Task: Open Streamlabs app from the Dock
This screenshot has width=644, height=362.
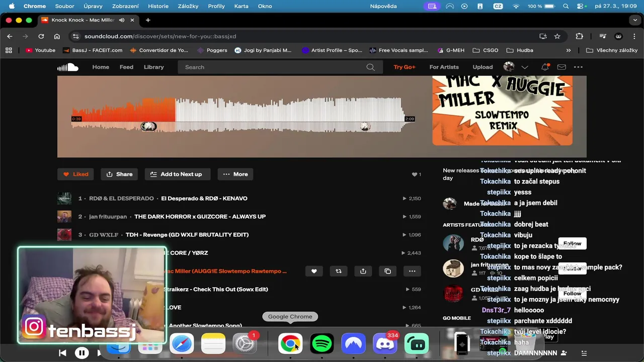Action: (416, 344)
